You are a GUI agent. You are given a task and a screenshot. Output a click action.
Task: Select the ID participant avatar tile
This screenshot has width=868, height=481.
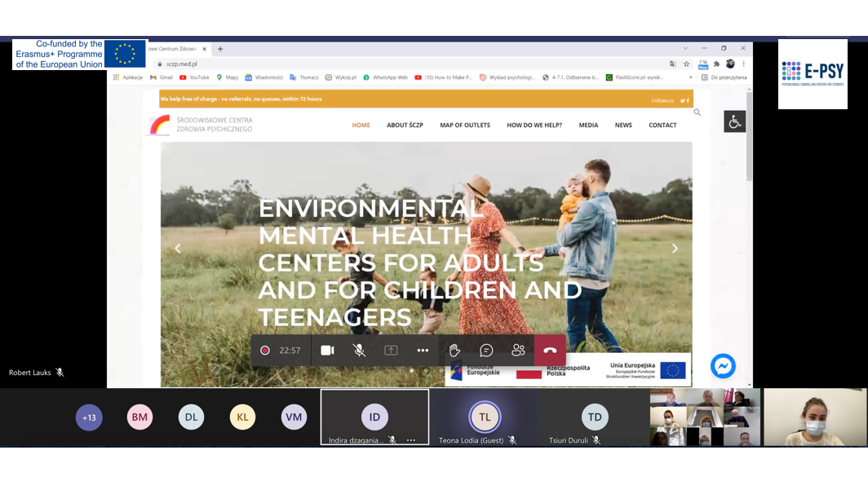[x=374, y=417]
